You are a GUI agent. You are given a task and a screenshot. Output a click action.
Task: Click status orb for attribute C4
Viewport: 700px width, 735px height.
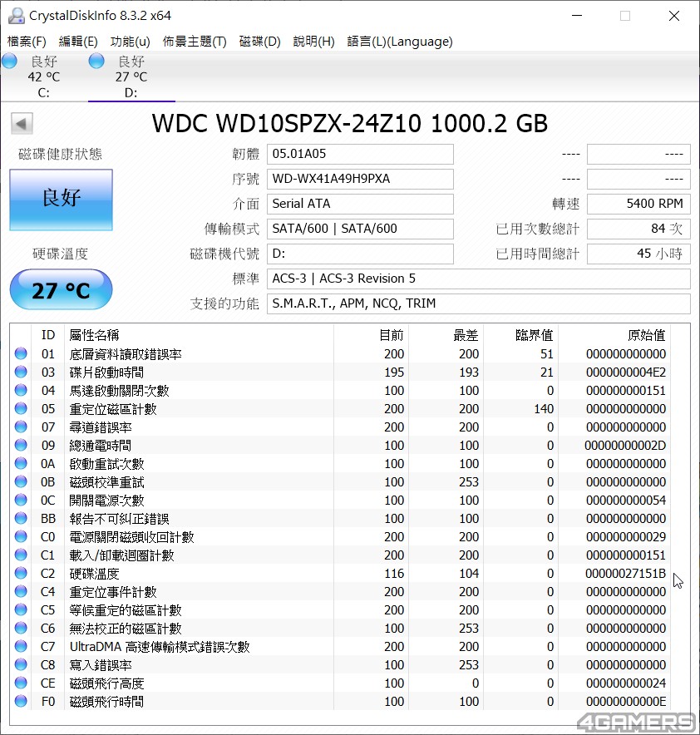(21, 591)
